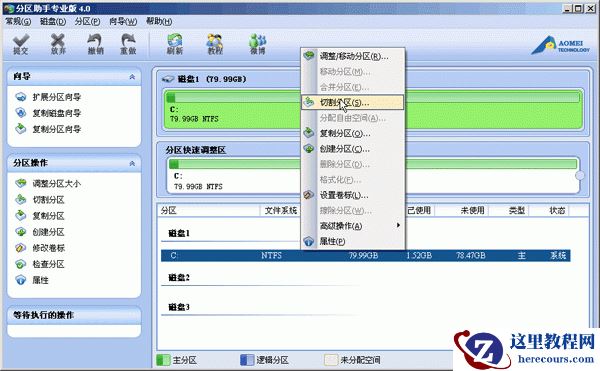Select 磁盘1 group in partition list

pos(179,233)
